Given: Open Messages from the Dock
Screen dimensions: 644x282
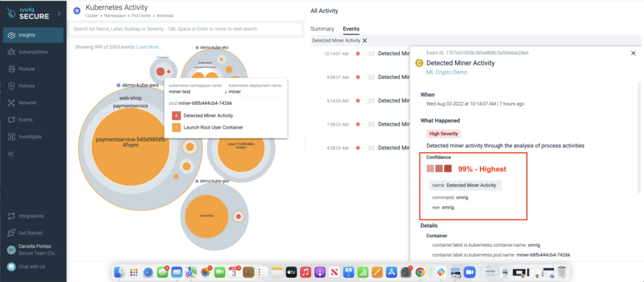Looking at the screenshot, I should (x=163, y=271).
